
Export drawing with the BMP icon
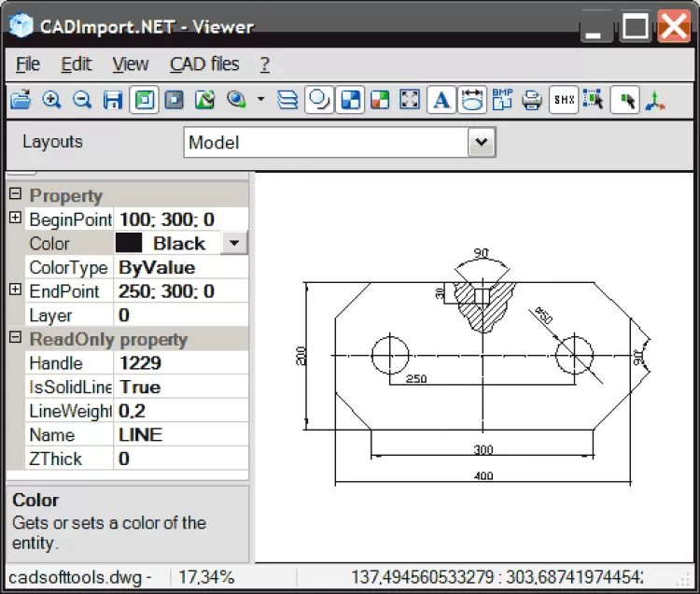click(x=502, y=100)
